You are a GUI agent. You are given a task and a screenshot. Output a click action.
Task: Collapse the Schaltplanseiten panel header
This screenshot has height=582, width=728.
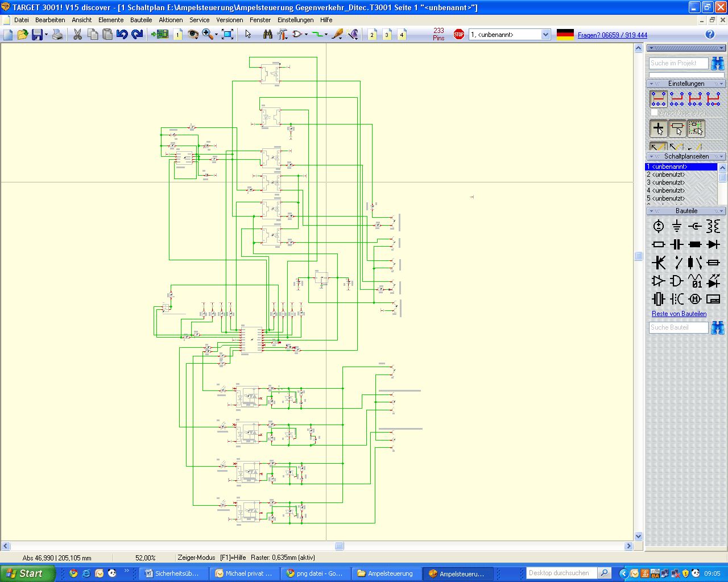pos(686,156)
